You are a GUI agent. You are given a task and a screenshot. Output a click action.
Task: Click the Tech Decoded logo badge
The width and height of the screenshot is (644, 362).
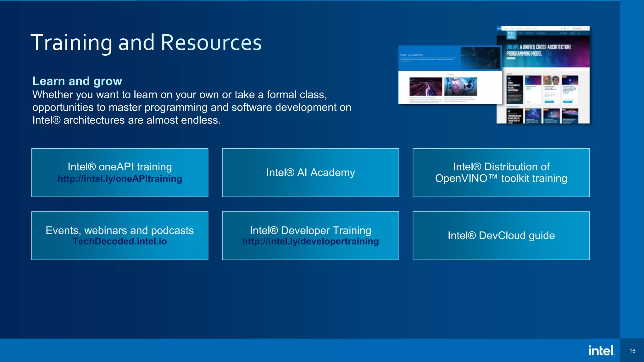511,35
